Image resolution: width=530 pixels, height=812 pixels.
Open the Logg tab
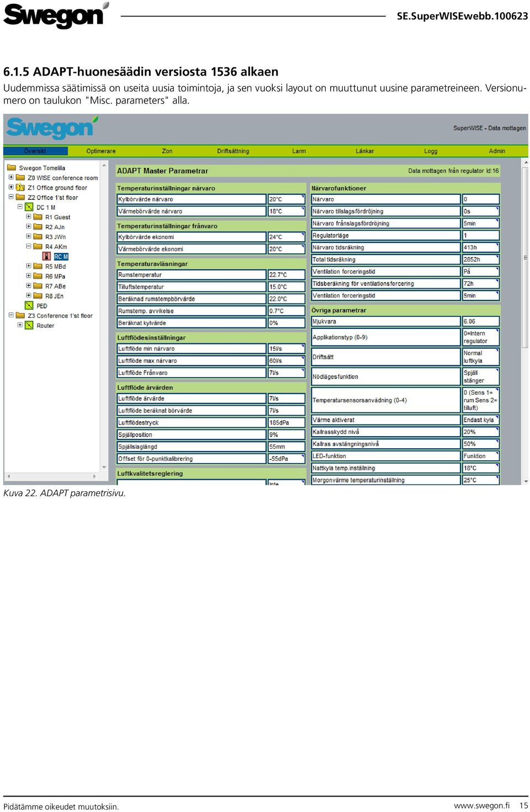pos(431,151)
